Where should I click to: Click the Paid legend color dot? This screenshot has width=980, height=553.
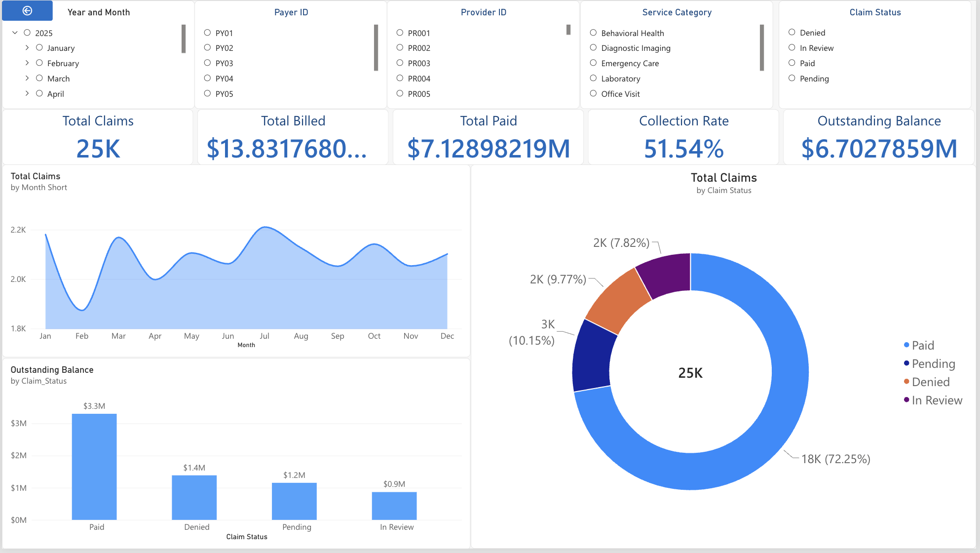click(x=906, y=345)
